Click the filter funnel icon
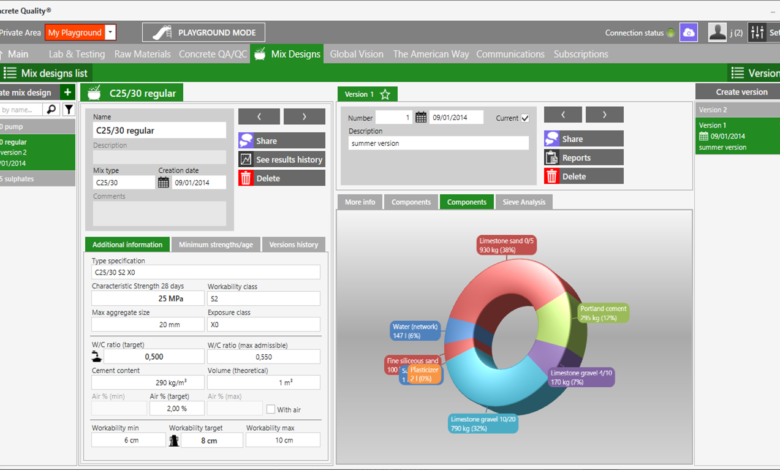780x470 pixels. (x=69, y=109)
